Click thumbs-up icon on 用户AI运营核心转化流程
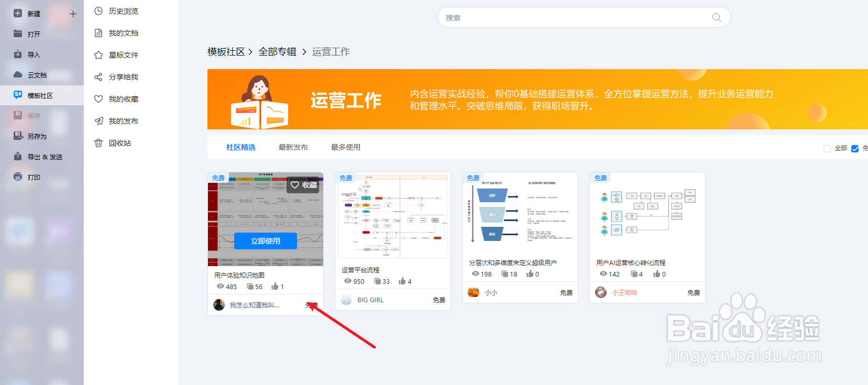 coord(656,274)
